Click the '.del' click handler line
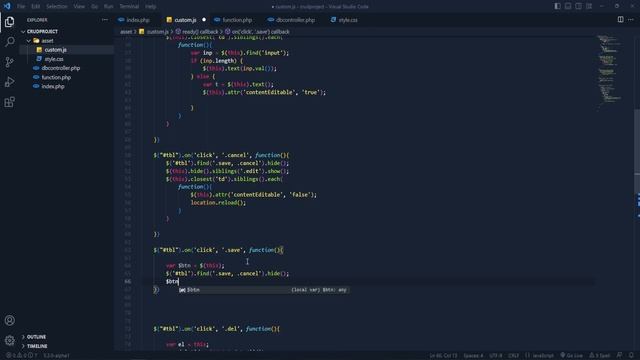The width and height of the screenshot is (640, 360). (x=216, y=329)
